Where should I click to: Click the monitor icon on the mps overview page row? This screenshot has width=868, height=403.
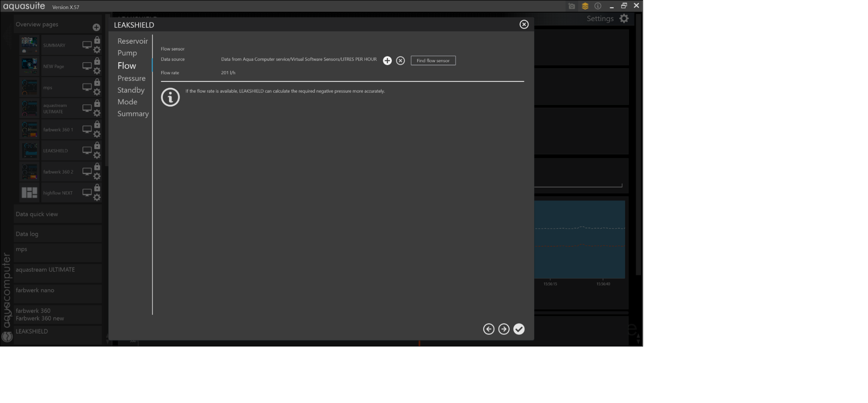(x=87, y=87)
